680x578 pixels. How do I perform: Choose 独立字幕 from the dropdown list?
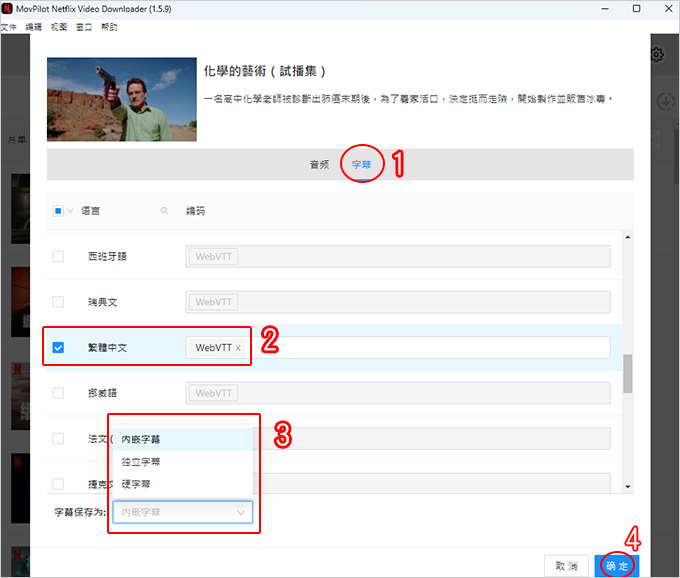[183, 462]
